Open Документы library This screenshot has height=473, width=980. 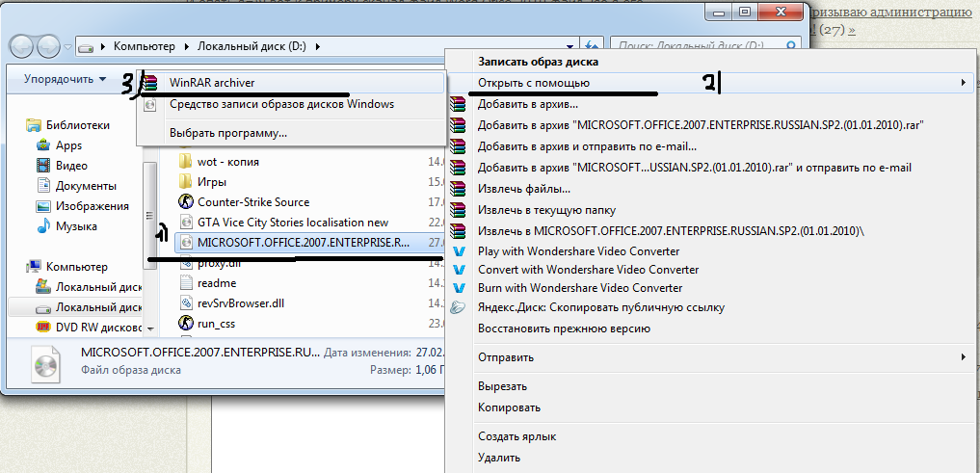86,186
